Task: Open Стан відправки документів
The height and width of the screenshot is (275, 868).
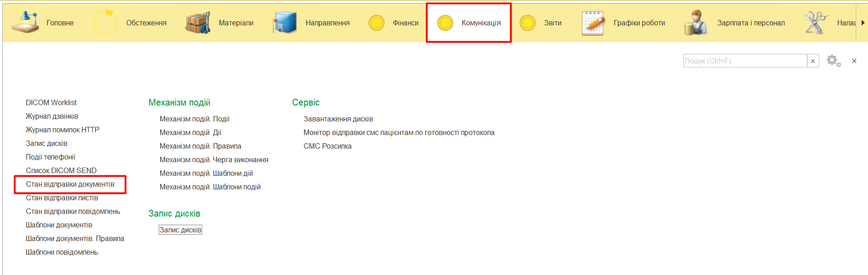Action: [x=70, y=184]
